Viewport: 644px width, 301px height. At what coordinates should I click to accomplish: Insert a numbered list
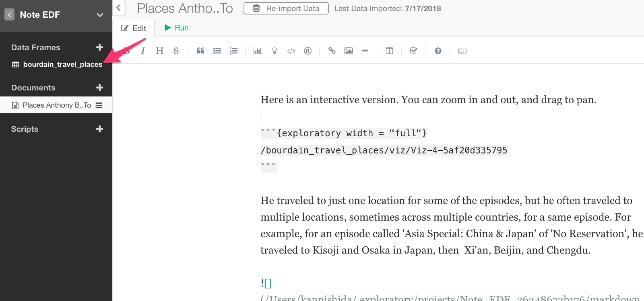[x=234, y=51]
